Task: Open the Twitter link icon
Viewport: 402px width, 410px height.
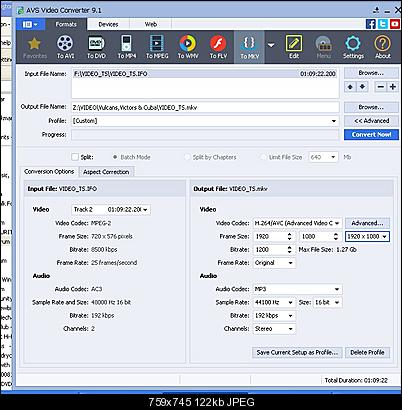Action: coord(383,24)
